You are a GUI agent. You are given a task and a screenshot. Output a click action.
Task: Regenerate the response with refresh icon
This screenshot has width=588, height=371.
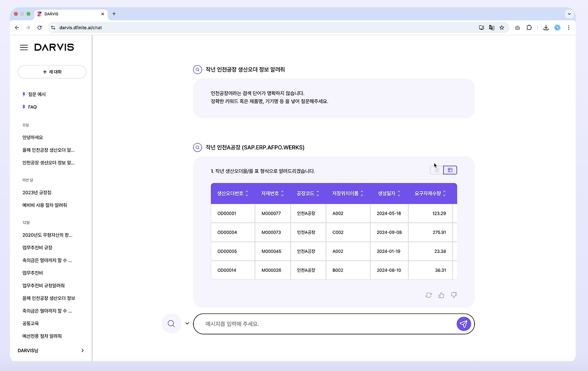[429, 295]
